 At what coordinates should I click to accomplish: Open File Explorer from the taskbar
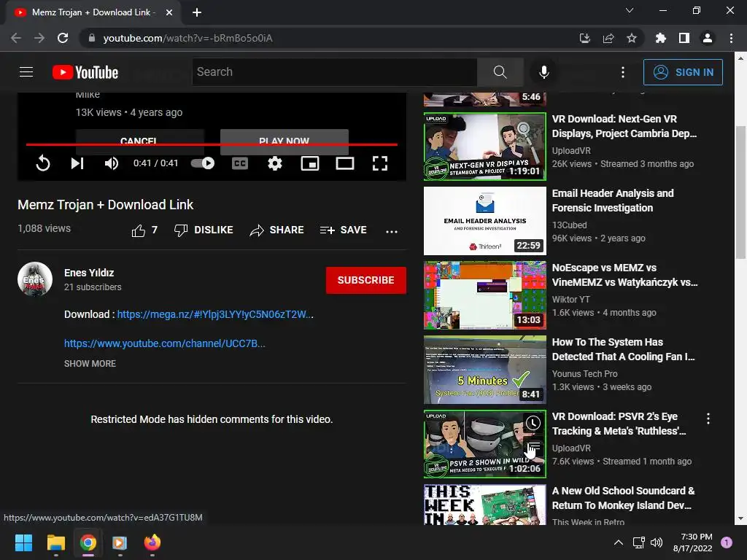coord(55,542)
